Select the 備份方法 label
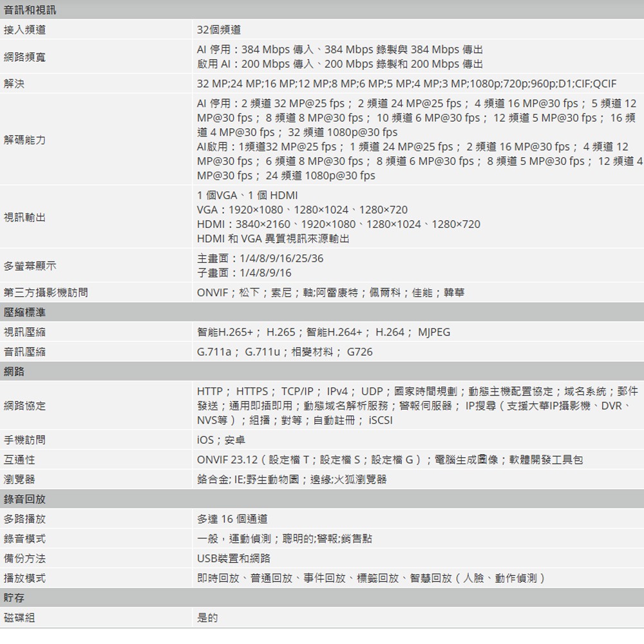 click(24, 558)
